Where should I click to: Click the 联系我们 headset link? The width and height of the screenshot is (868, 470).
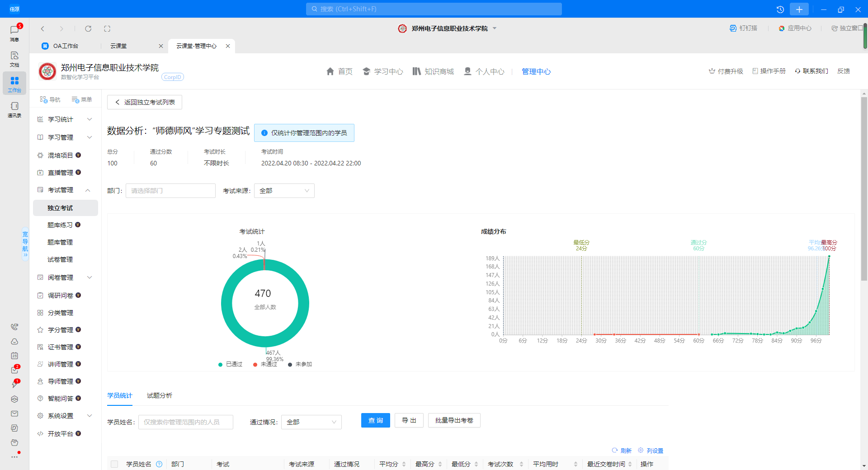[x=811, y=71]
